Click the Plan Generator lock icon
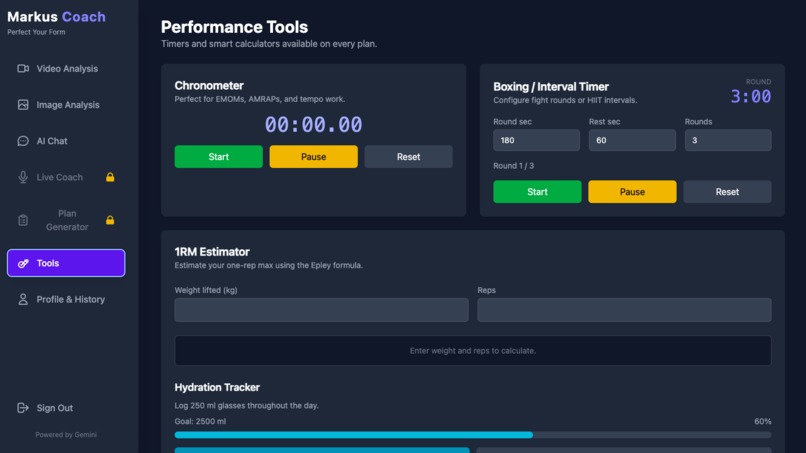The height and width of the screenshot is (453, 806). (x=110, y=220)
